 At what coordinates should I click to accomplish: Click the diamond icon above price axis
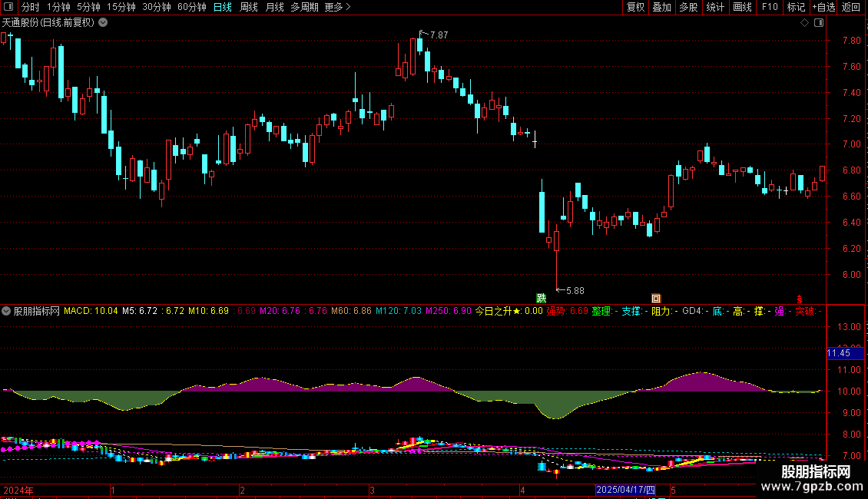pyautogui.click(x=805, y=23)
